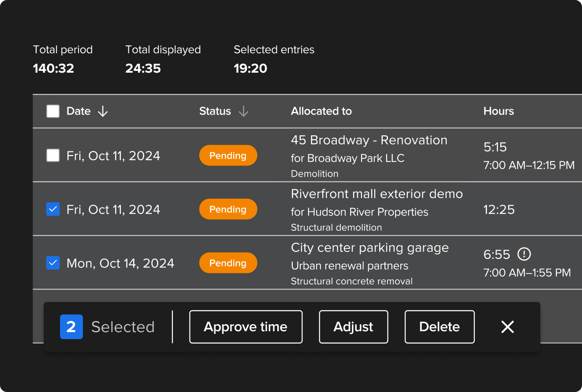
Task: Click the warning icon beside 6:55 hours
Action: click(524, 254)
